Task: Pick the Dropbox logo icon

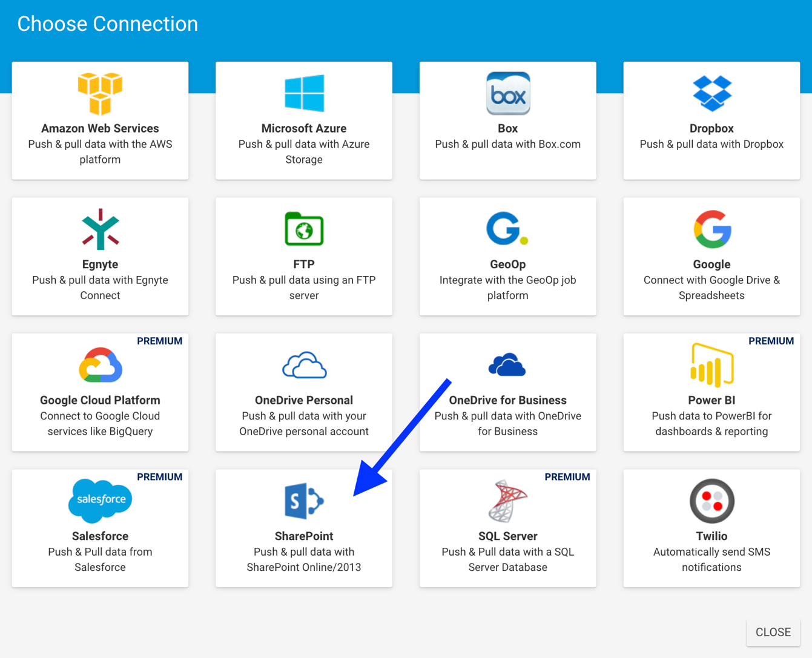Action: click(x=712, y=93)
